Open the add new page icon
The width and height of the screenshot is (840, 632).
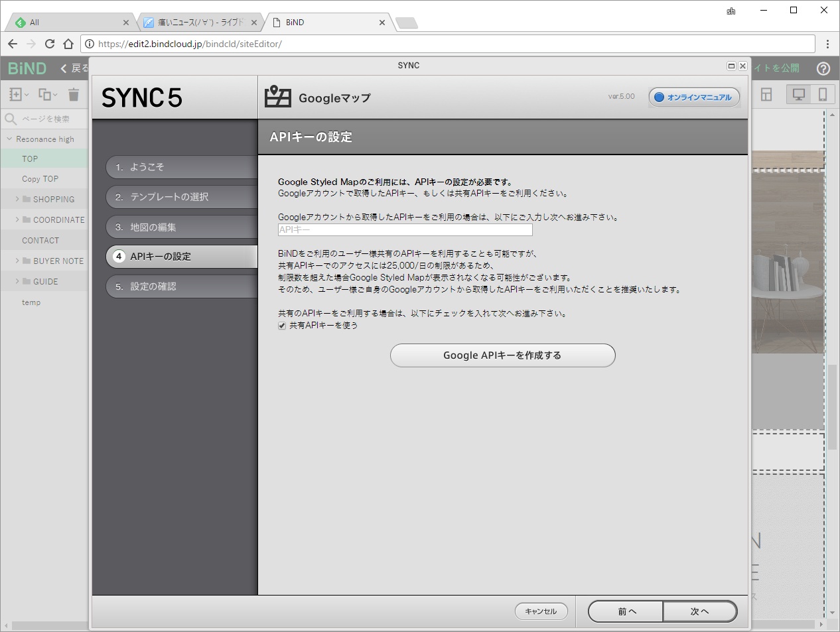tap(15, 94)
